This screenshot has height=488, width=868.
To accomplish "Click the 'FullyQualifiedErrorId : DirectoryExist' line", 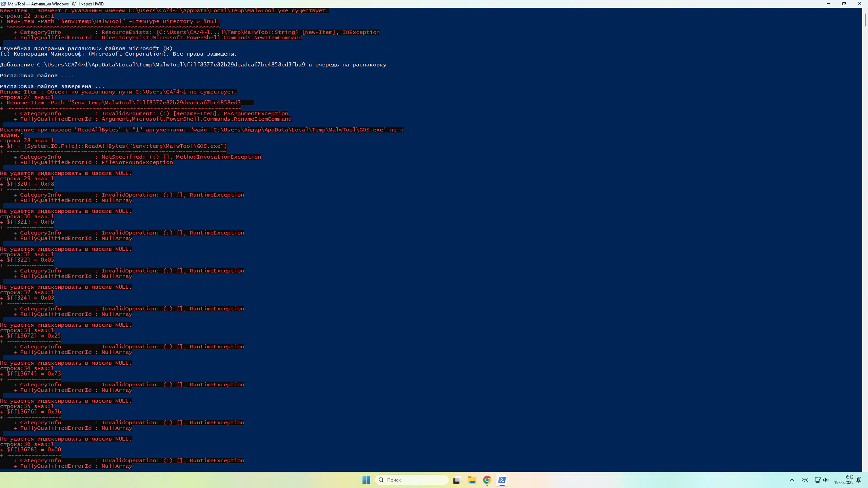I will coord(158,38).
